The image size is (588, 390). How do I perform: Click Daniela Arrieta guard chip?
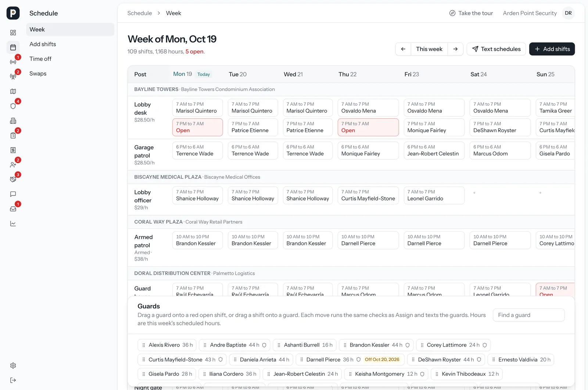(261, 360)
